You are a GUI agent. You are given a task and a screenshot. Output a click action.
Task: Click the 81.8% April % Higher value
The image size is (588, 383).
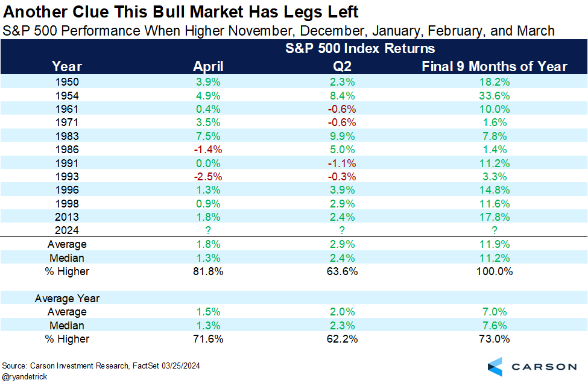(208, 271)
